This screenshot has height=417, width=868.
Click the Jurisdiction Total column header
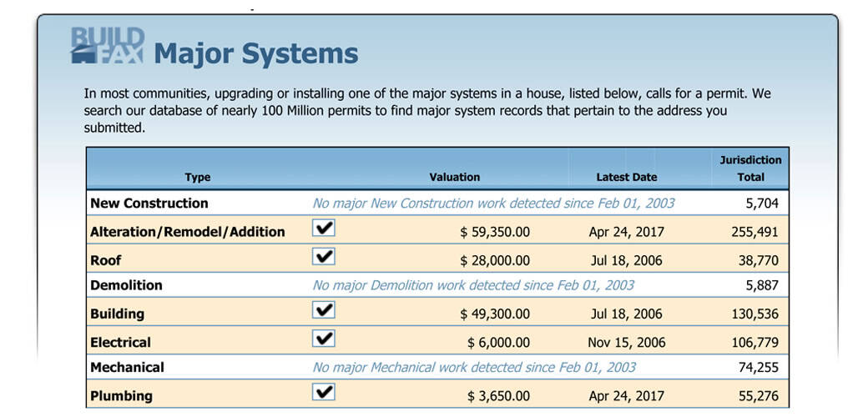coord(750,168)
